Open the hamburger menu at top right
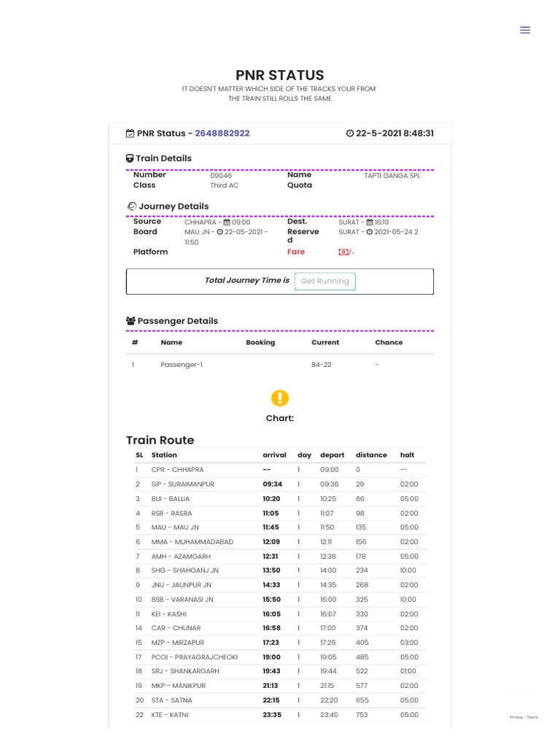 (525, 30)
